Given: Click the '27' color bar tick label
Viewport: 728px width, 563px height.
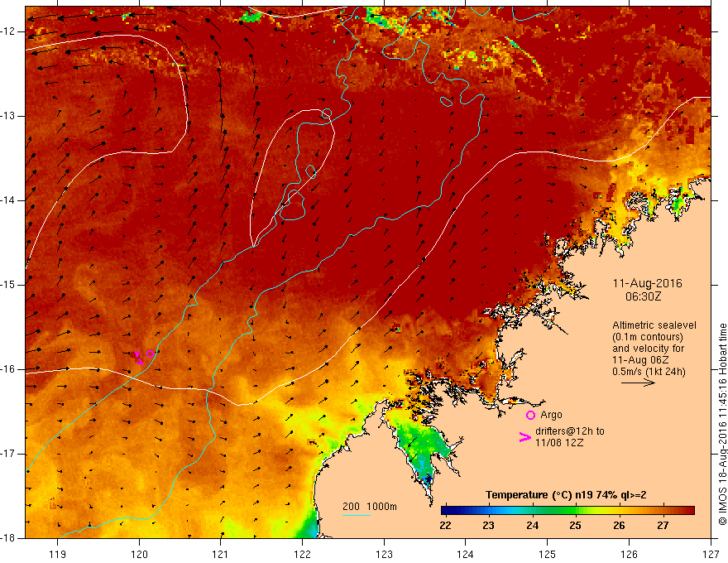Looking at the screenshot, I should tap(663, 526).
